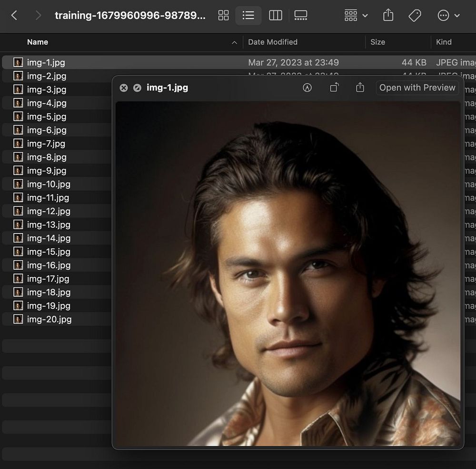Switch to column view

[x=276, y=16]
